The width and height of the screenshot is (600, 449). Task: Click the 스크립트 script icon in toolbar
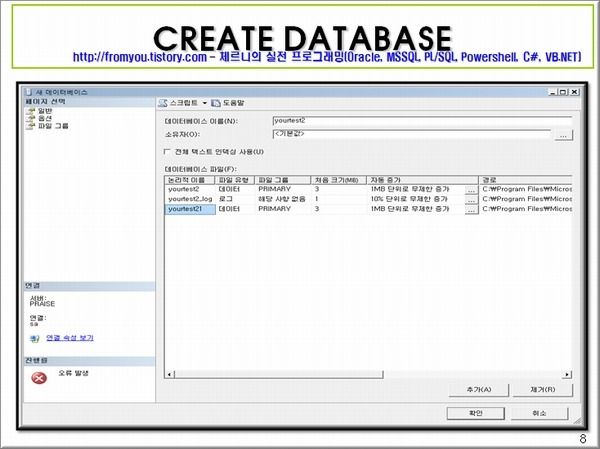point(163,103)
